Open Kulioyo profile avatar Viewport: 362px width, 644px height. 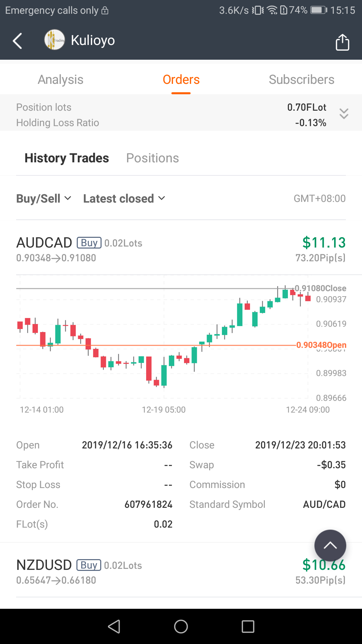pyautogui.click(x=55, y=40)
